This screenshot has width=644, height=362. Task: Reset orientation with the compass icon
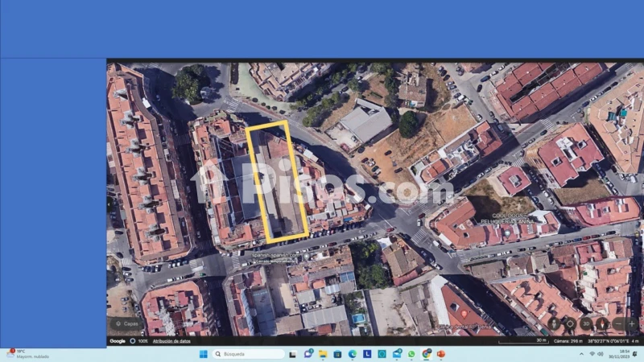pos(602,324)
